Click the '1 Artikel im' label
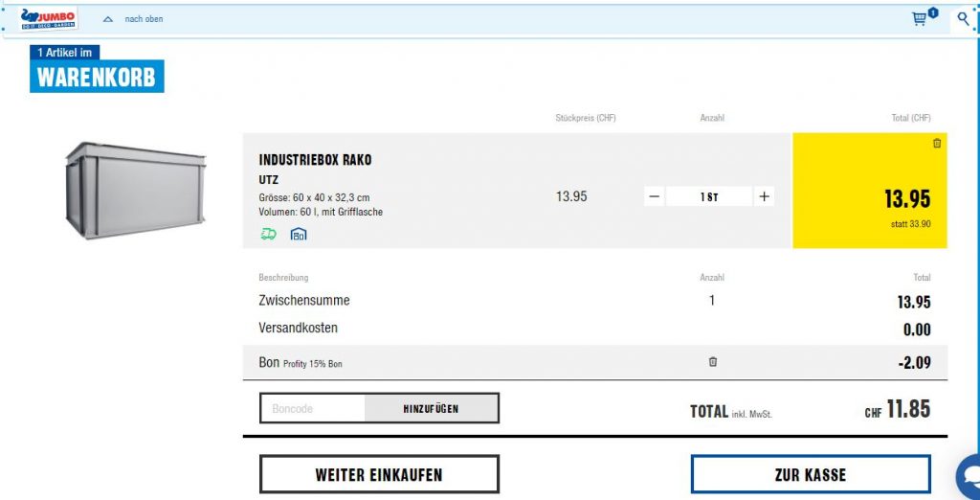 pyautogui.click(x=64, y=53)
